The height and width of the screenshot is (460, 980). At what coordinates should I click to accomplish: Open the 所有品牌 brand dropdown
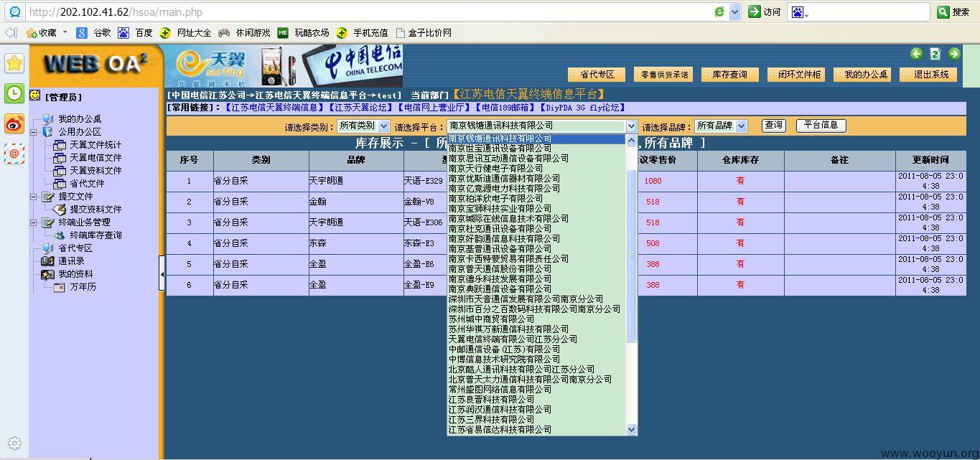[721, 126]
